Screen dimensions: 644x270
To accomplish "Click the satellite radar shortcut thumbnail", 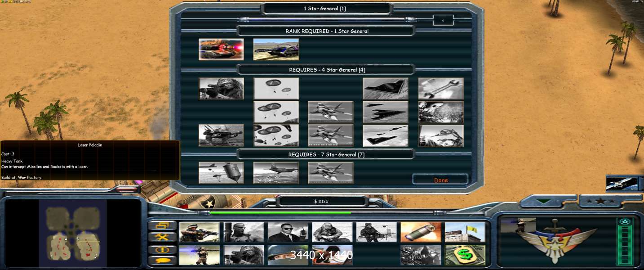I will coord(622,184).
